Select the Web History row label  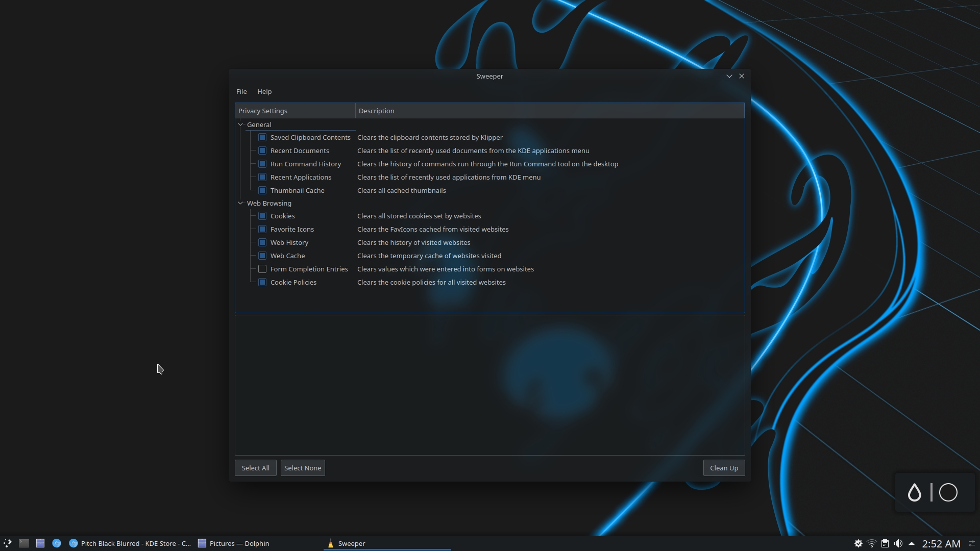click(289, 242)
